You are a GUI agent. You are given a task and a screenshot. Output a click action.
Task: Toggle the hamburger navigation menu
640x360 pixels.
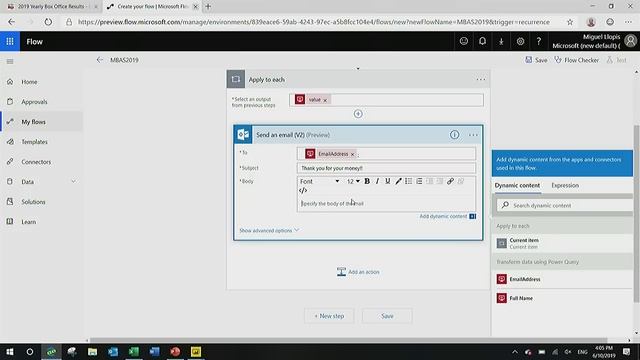(x=10, y=61)
